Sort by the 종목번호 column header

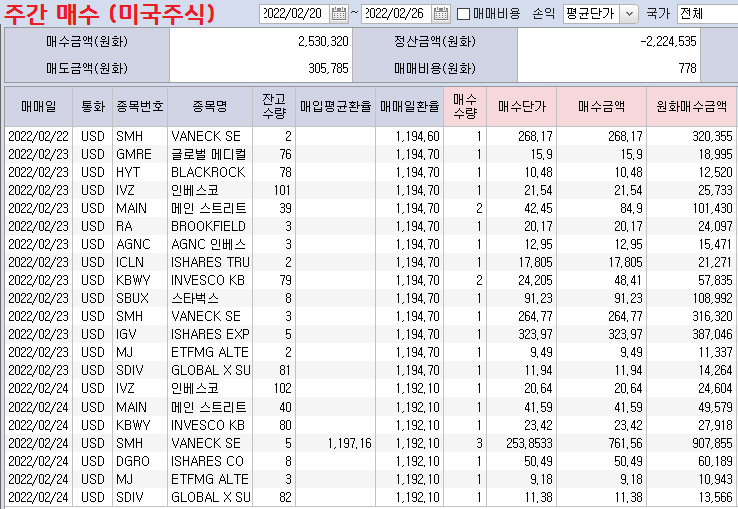coord(140,106)
